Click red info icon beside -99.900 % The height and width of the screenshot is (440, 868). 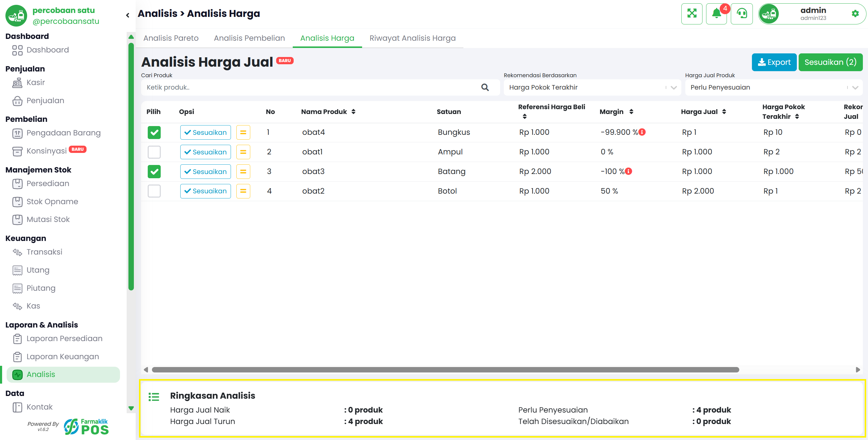tap(642, 132)
